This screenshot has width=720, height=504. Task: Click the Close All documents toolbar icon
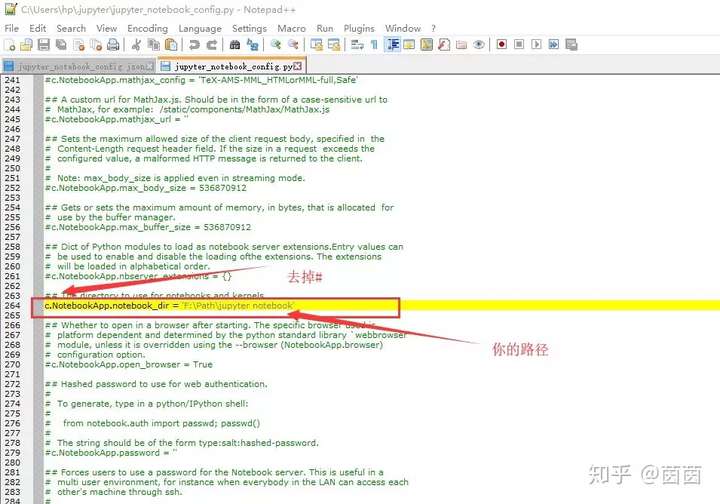96,45
